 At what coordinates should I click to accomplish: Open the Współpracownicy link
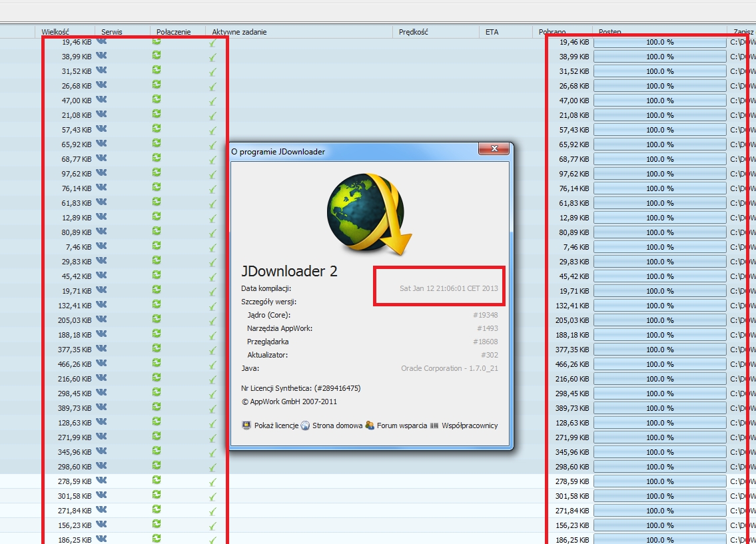[464, 425]
